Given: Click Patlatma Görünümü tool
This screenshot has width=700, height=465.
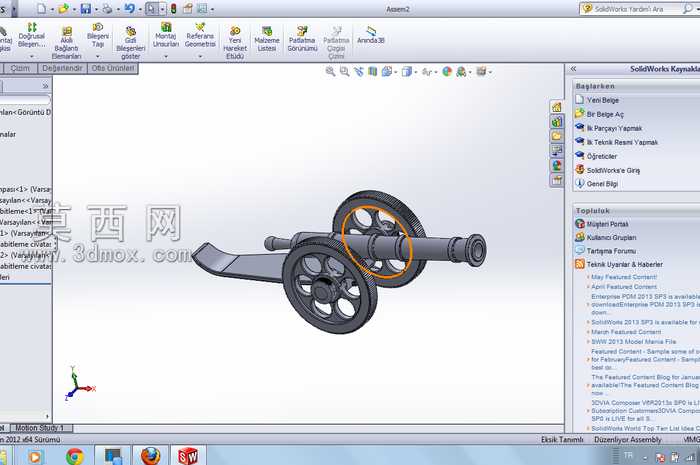Looking at the screenshot, I should tap(302, 39).
